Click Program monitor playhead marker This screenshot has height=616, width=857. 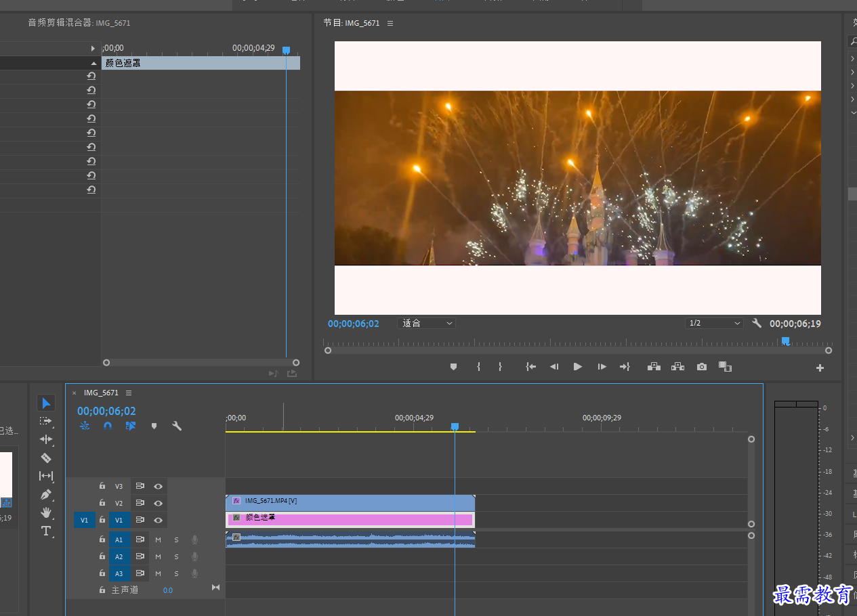point(785,341)
